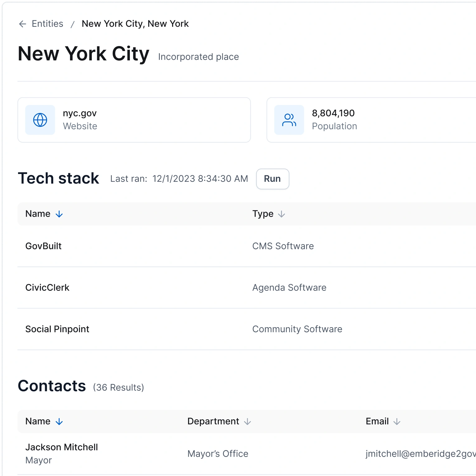Click the back arrow to return to Entities

click(x=22, y=24)
